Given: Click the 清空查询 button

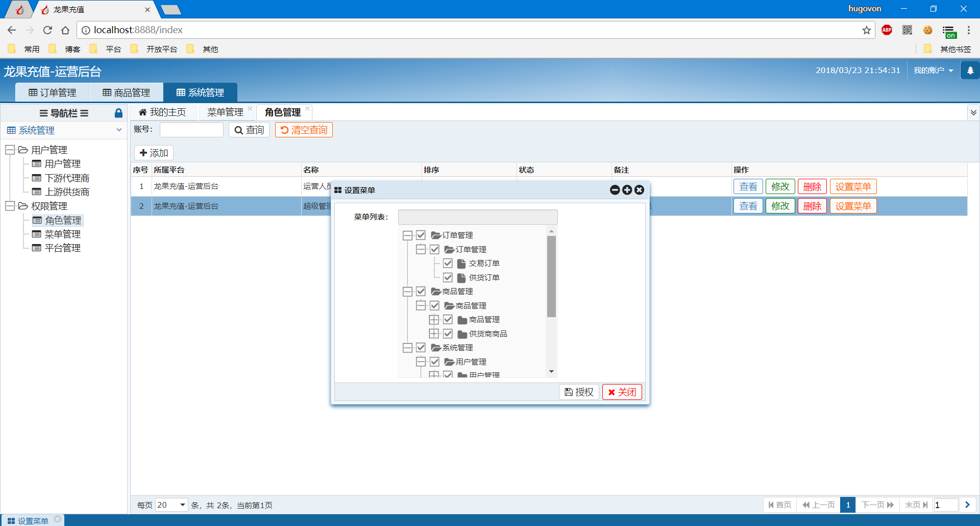Looking at the screenshot, I should 304,130.
